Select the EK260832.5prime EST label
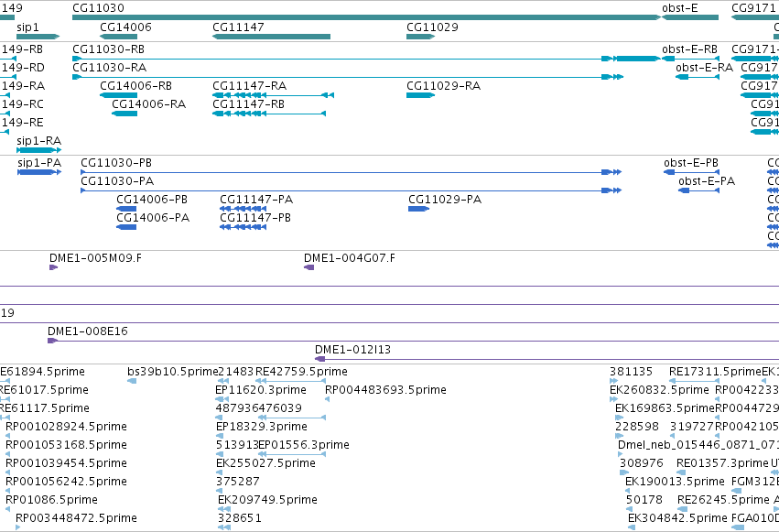This screenshot has height=532, width=779. point(659,390)
